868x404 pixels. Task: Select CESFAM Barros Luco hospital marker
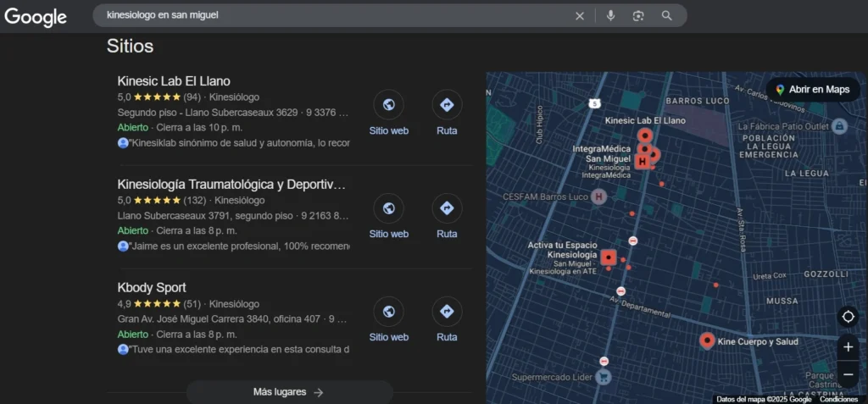pyautogui.click(x=598, y=196)
